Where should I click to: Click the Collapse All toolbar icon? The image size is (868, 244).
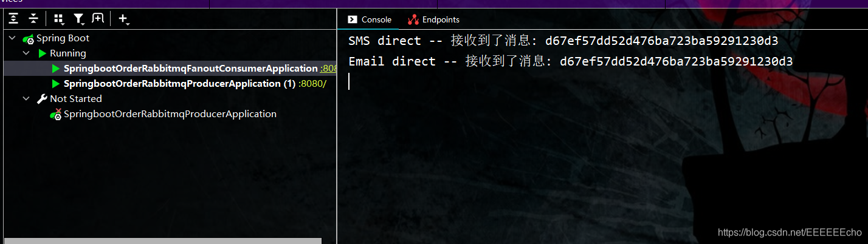pyautogui.click(x=33, y=19)
